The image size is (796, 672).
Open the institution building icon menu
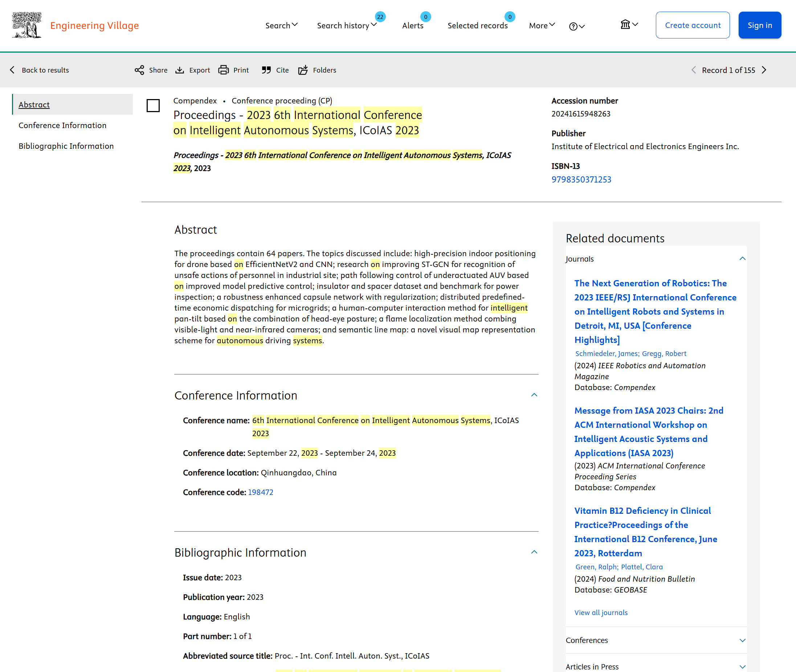[629, 25]
